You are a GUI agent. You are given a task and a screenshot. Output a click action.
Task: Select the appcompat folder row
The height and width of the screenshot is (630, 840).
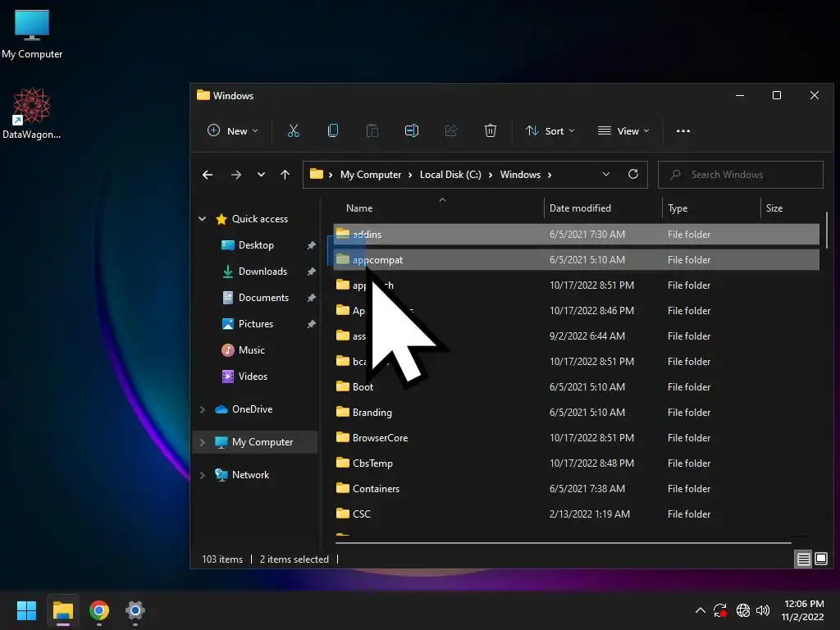577,260
